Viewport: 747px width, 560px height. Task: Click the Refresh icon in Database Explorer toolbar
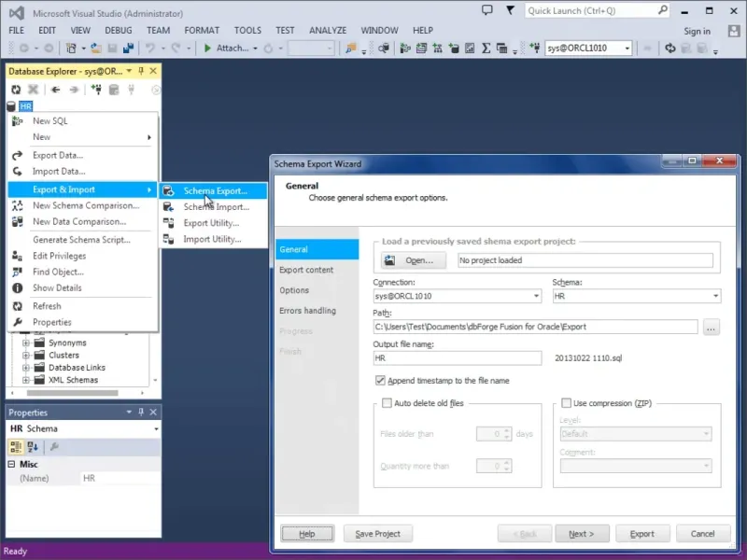[x=16, y=90]
